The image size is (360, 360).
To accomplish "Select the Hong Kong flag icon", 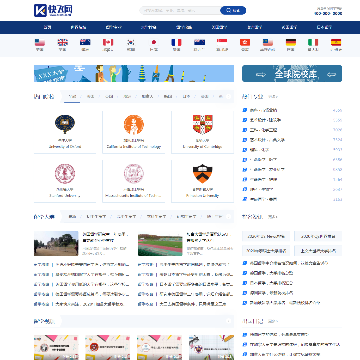I will point(245,42).
